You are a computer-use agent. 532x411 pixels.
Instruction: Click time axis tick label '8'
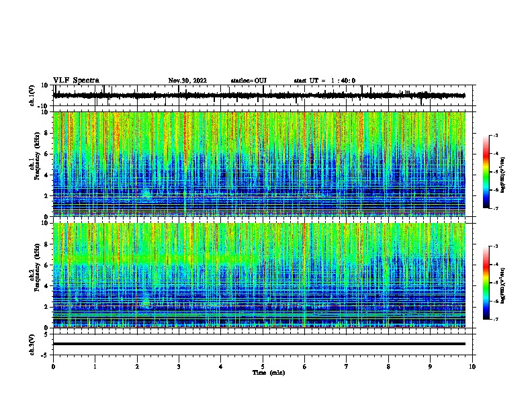click(x=388, y=367)
